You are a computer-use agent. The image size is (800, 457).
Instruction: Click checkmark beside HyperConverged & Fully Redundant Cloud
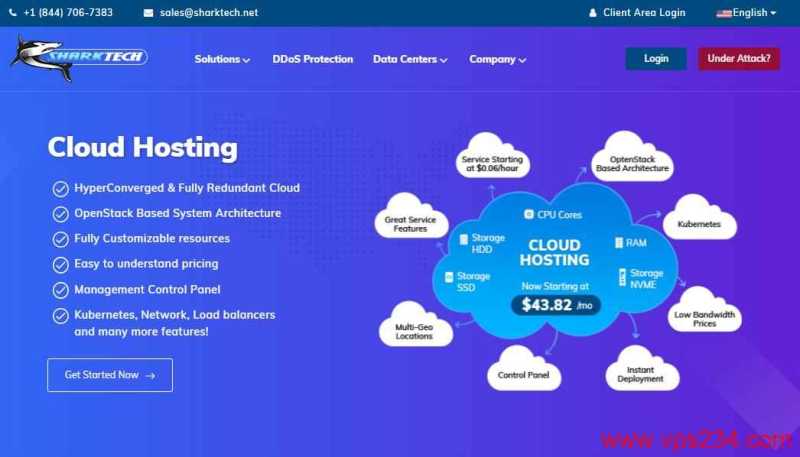pos(60,189)
